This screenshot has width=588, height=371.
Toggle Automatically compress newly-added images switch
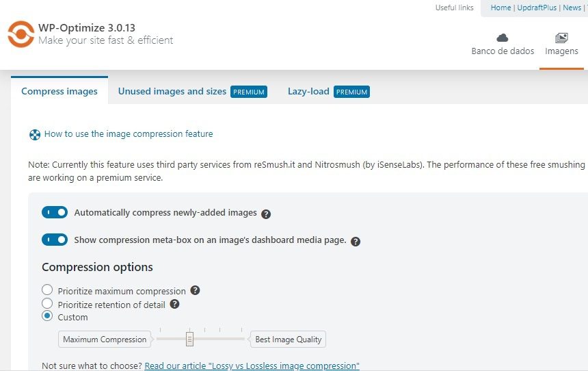[x=55, y=212]
